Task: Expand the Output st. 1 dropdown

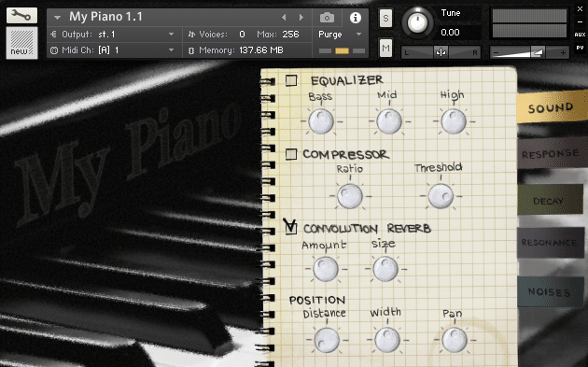Action: click(113, 35)
